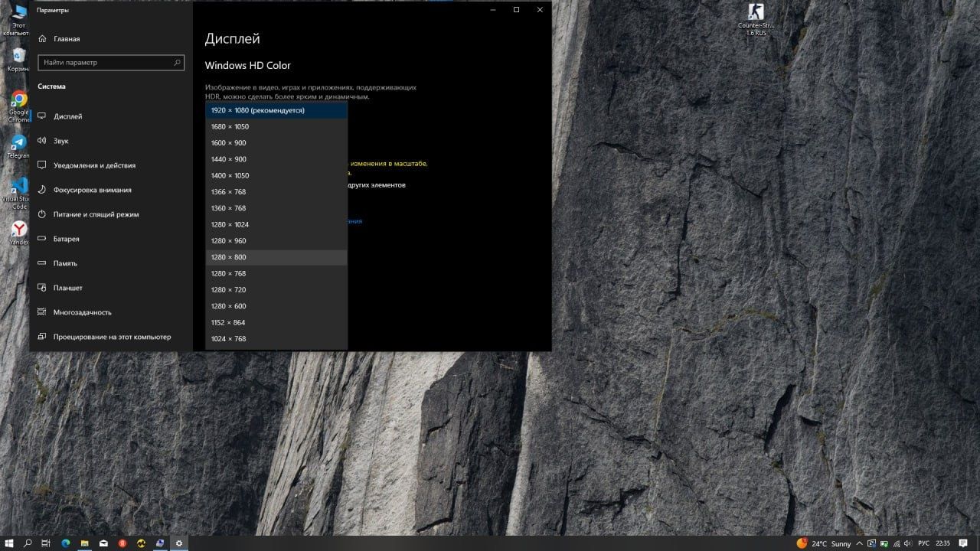The image size is (980, 551).
Task: Click the Многозадачность icon in sidebar
Action: (x=42, y=312)
